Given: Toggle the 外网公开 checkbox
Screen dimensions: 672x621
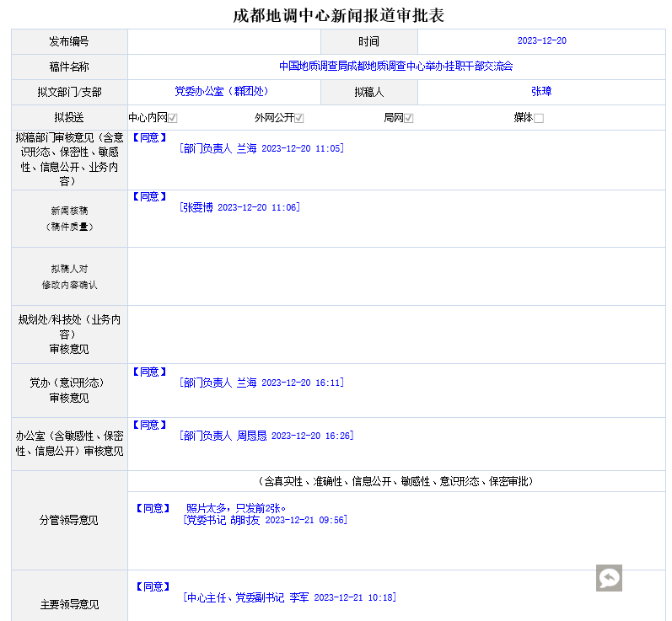Looking at the screenshot, I should [298, 119].
